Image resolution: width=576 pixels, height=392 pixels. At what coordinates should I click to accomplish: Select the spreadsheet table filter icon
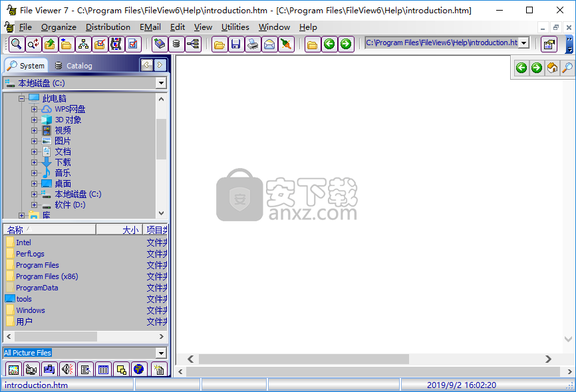(103, 369)
